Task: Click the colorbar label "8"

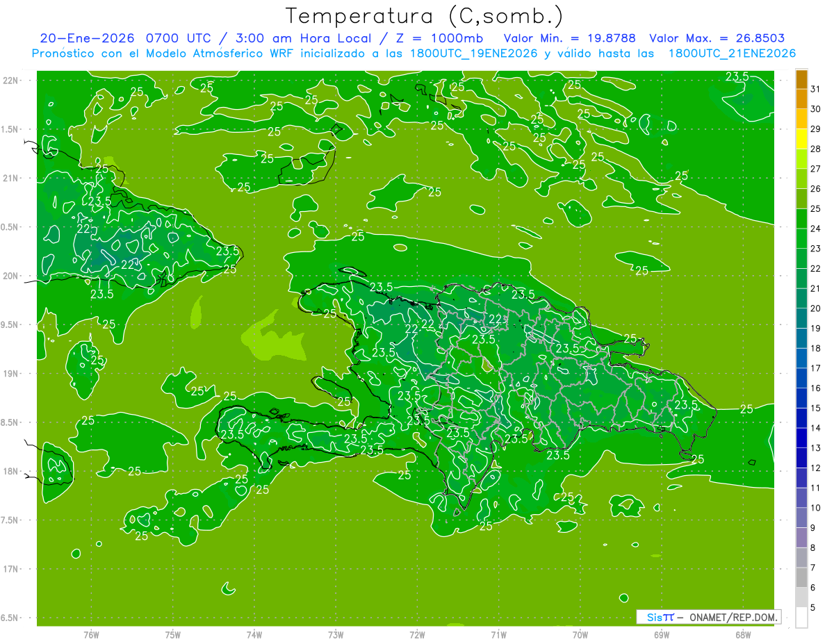Action: click(x=813, y=548)
